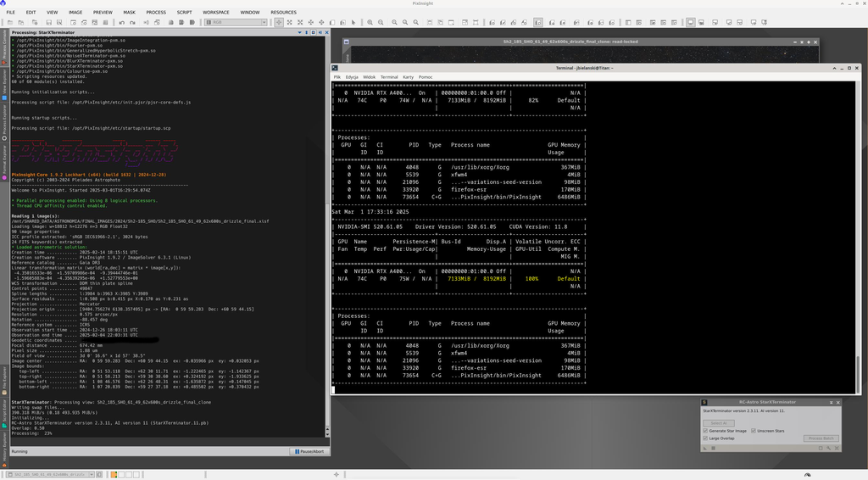
Task: Open the MASK menu
Action: pos(129,12)
